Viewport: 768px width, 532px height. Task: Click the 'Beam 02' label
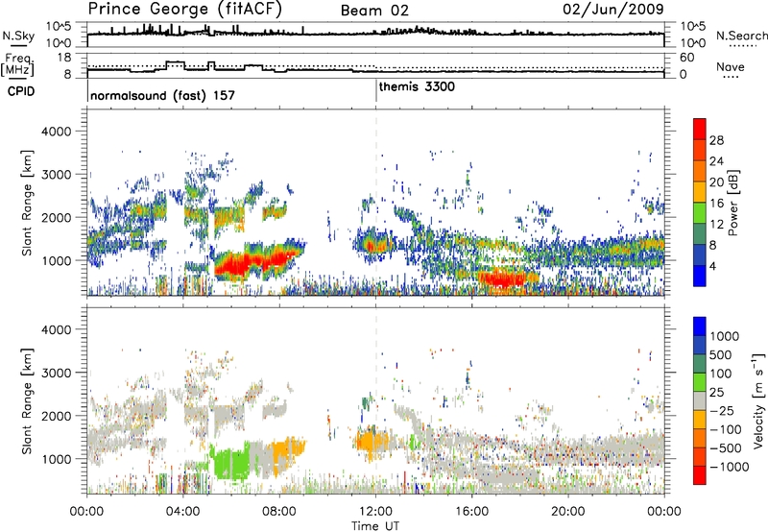(374, 11)
